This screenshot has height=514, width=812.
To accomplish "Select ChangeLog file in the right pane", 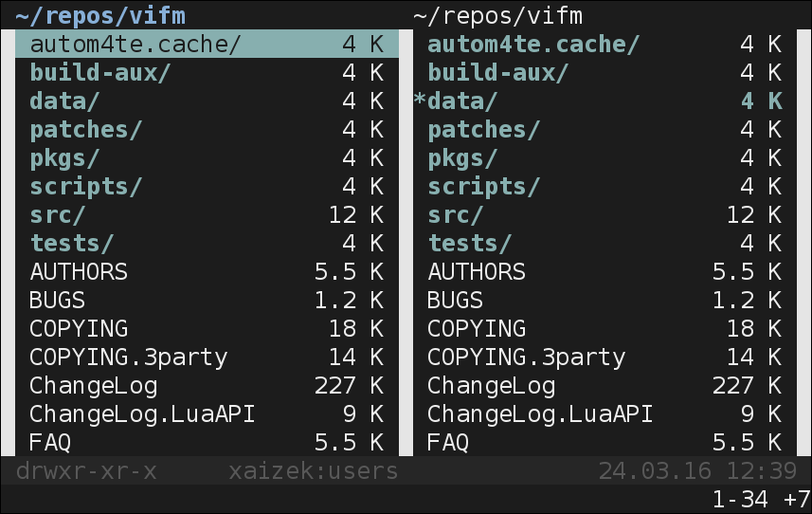I will pyautogui.click(x=604, y=385).
